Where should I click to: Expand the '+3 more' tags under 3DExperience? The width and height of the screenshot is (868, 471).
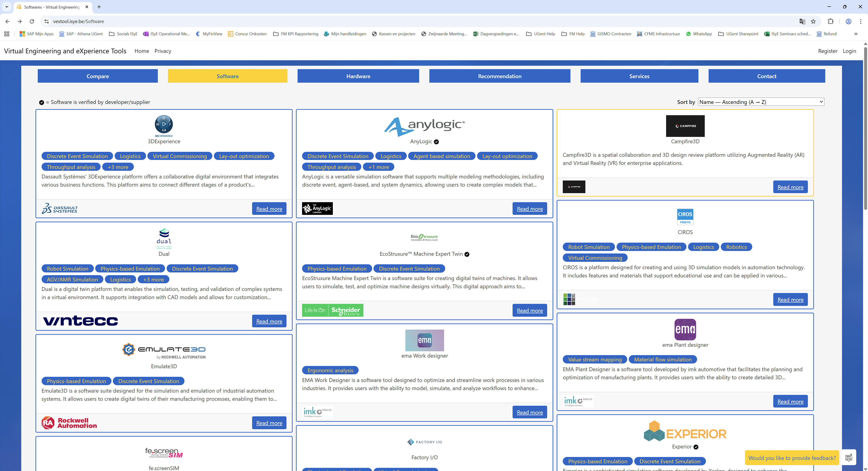tap(118, 167)
